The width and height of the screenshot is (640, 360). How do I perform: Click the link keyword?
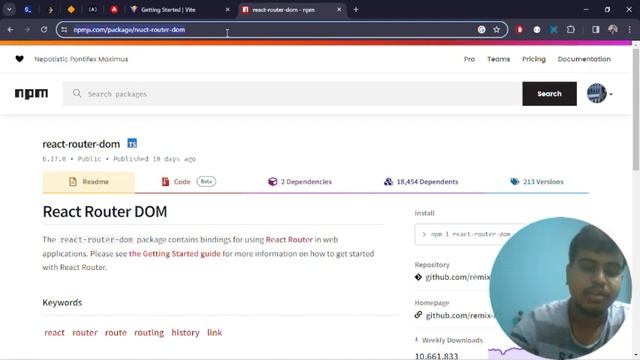215,333
